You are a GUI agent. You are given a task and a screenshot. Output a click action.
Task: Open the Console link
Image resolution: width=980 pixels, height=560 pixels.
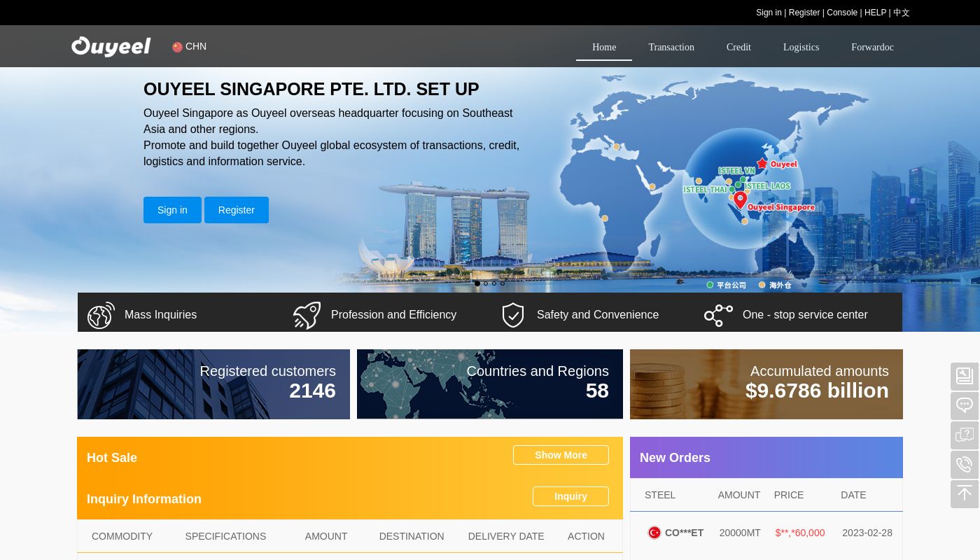tap(842, 13)
